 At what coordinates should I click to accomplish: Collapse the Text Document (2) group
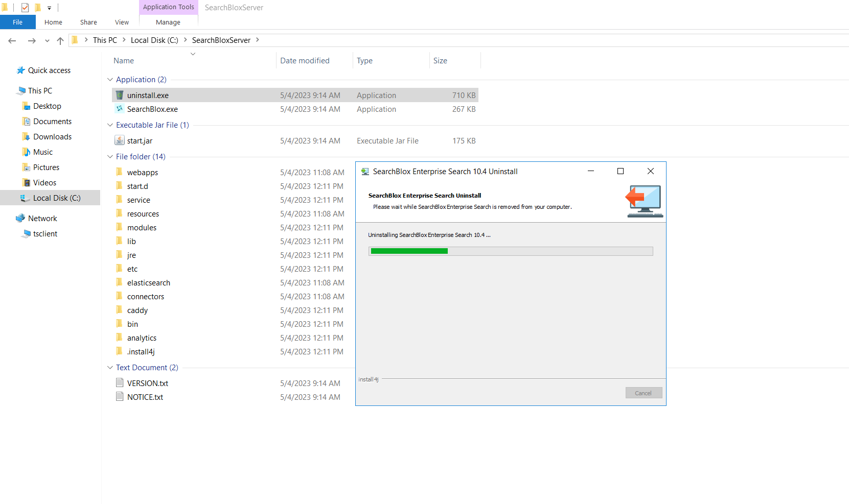tap(110, 368)
